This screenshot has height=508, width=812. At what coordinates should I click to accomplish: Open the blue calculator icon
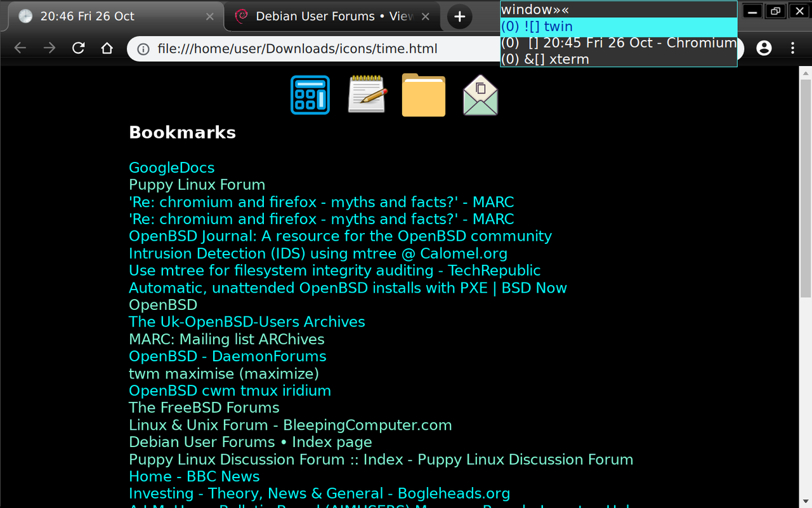(x=310, y=95)
